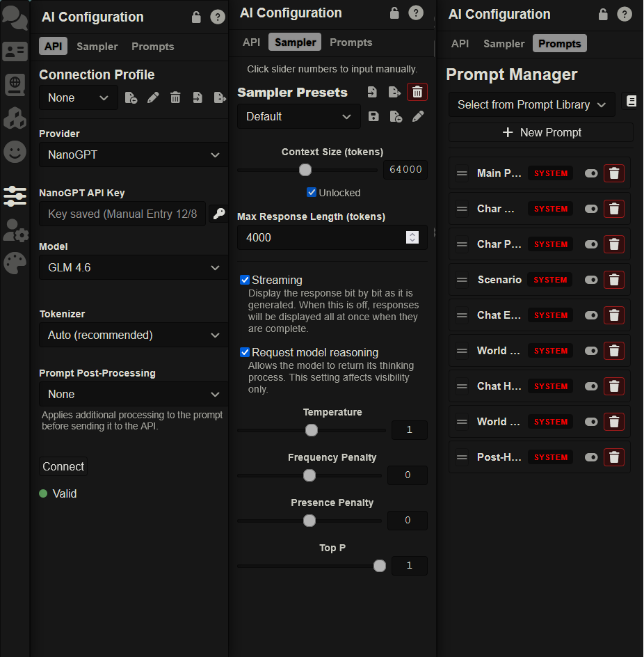The height and width of the screenshot is (657, 644).
Task: Open the character cards sidebar icon
Action: (x=15, y=52)
